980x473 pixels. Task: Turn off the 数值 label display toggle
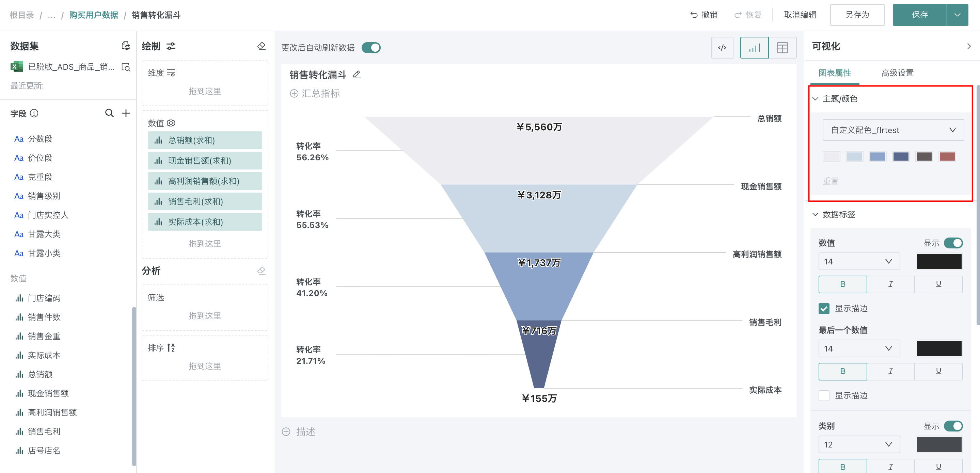953,243
